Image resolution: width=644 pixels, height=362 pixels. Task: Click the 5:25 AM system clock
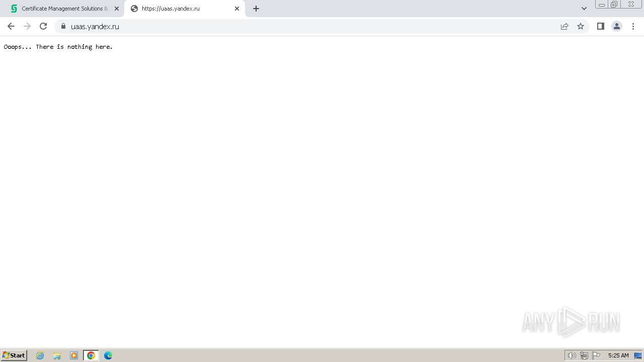pyautogui.click(x=618, y=355)
